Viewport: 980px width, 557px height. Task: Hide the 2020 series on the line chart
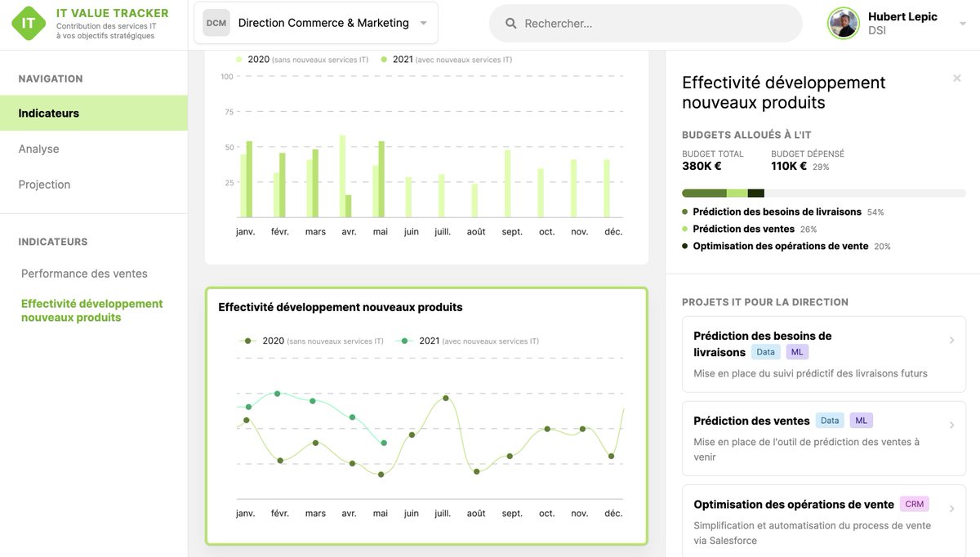272,341
